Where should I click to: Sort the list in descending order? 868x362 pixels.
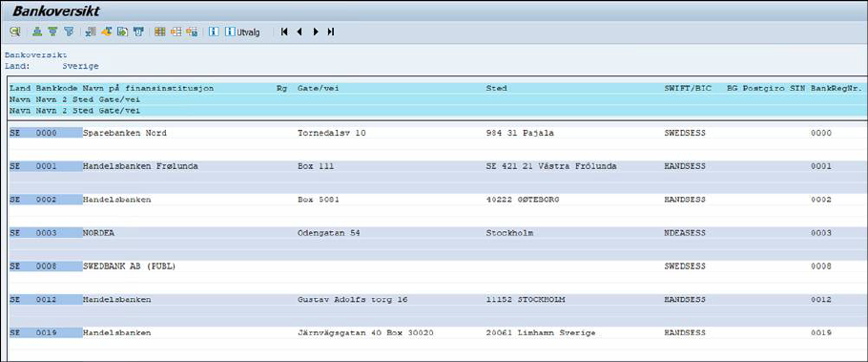(x=52, y=32)
